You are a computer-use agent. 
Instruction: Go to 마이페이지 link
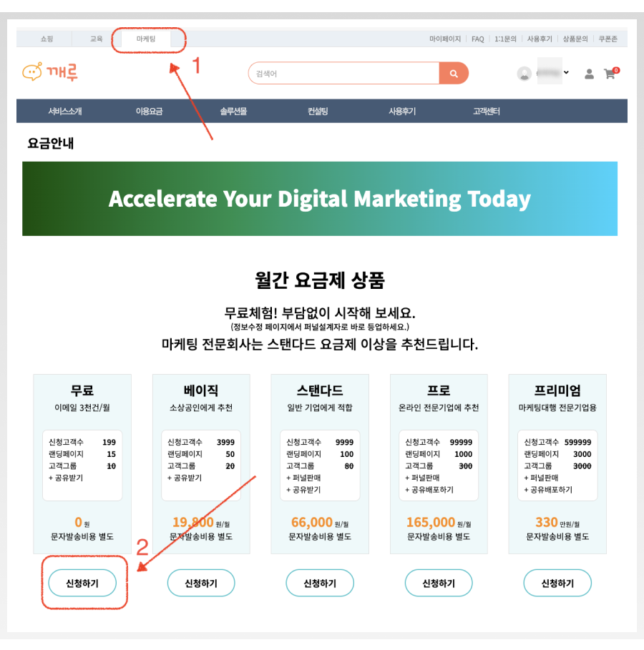pos(445,39)
